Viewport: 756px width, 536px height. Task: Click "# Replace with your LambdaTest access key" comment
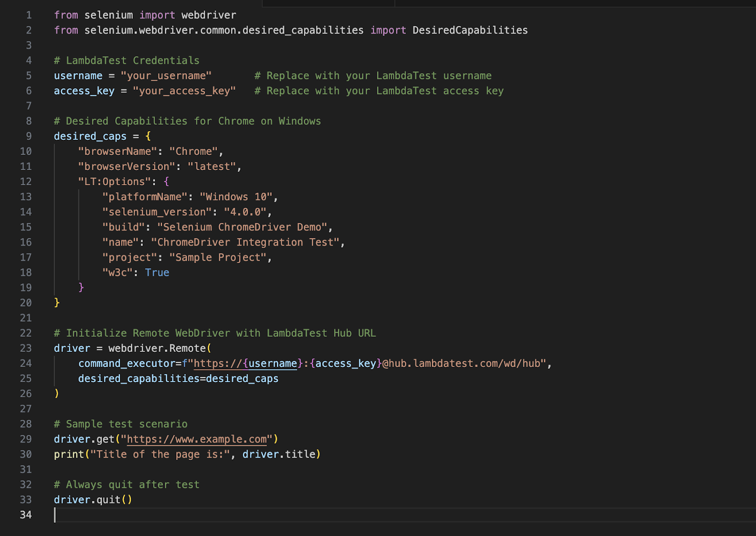pyautogui.click(x=379, y=91)
